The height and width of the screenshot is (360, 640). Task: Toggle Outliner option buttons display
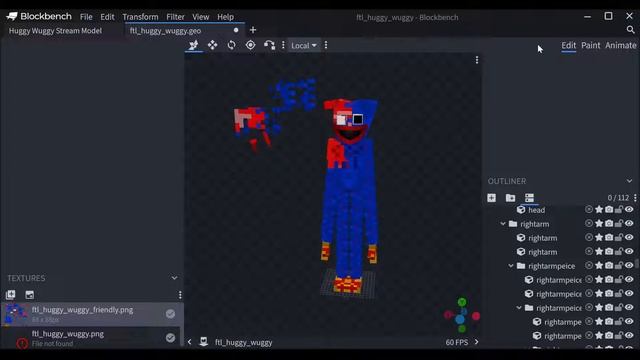(529, 198)
